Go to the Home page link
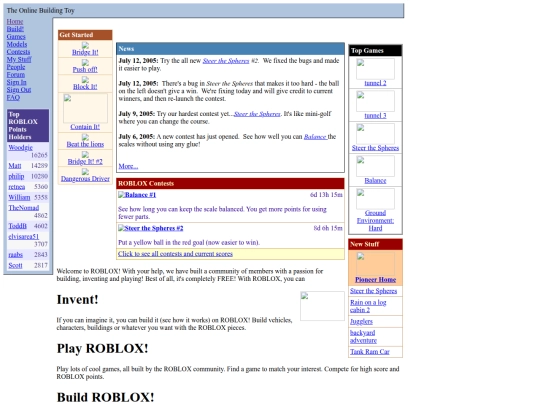Screen dimensions: 540x405 (15, 21)
